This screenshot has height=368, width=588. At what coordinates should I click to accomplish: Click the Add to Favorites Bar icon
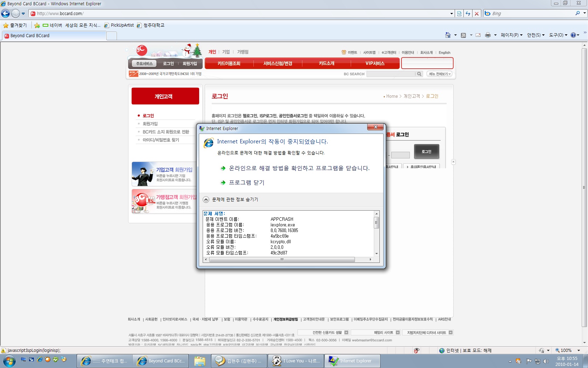pos(37,25)
